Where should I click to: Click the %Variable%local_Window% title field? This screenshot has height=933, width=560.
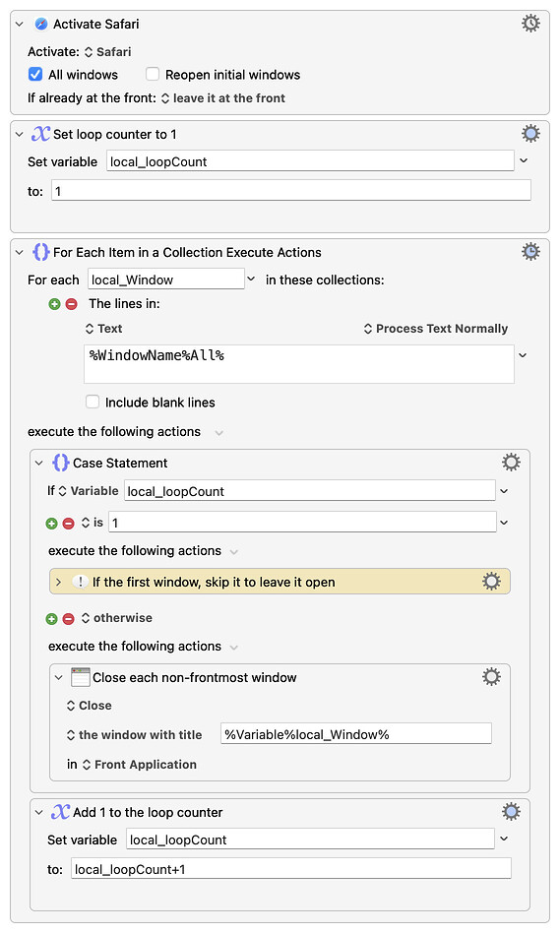pos(356,734)
